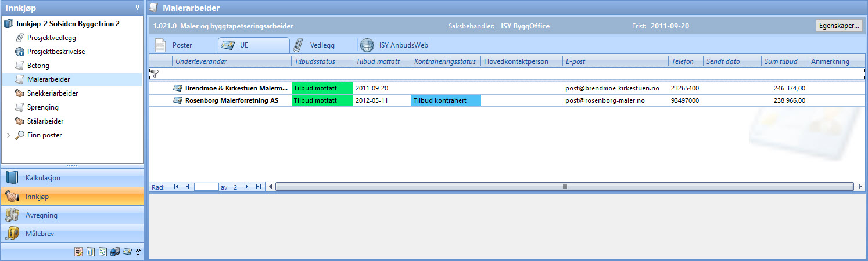Select Betong in the purchase tree
Image resolution: width=868 pixels, height=261 pixels.
(38, 66)
